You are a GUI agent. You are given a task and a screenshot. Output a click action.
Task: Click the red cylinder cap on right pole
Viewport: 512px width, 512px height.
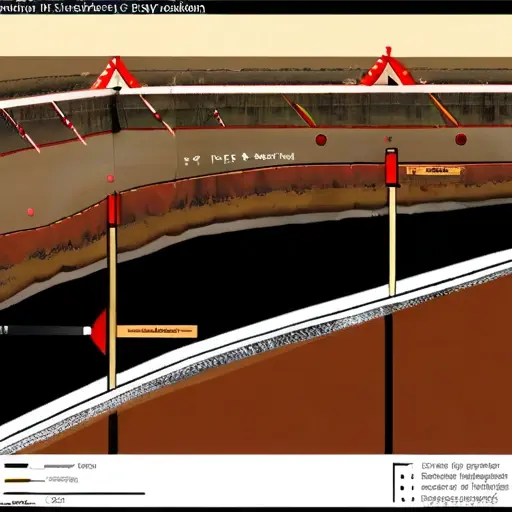pos(392,167)
